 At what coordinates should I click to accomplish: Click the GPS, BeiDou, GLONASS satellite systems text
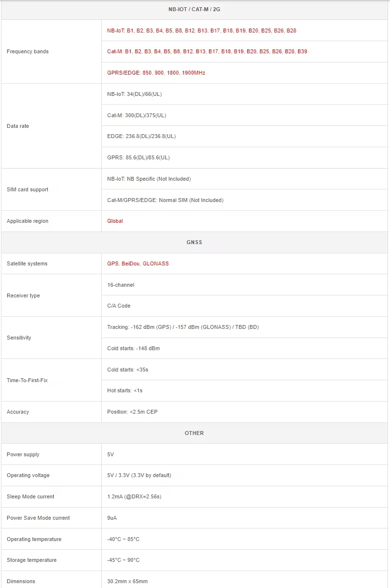pos(138,263)
